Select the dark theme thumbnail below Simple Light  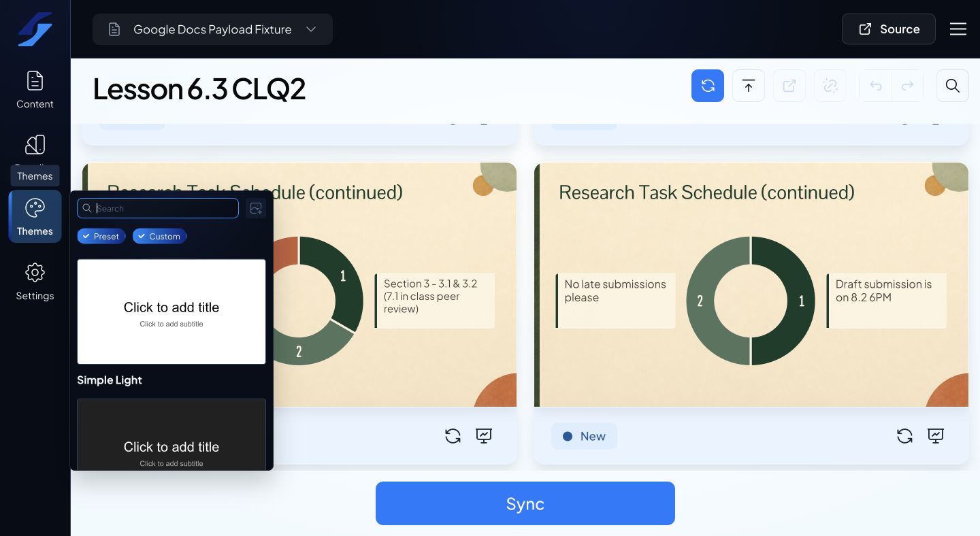[x=171, y=435]
